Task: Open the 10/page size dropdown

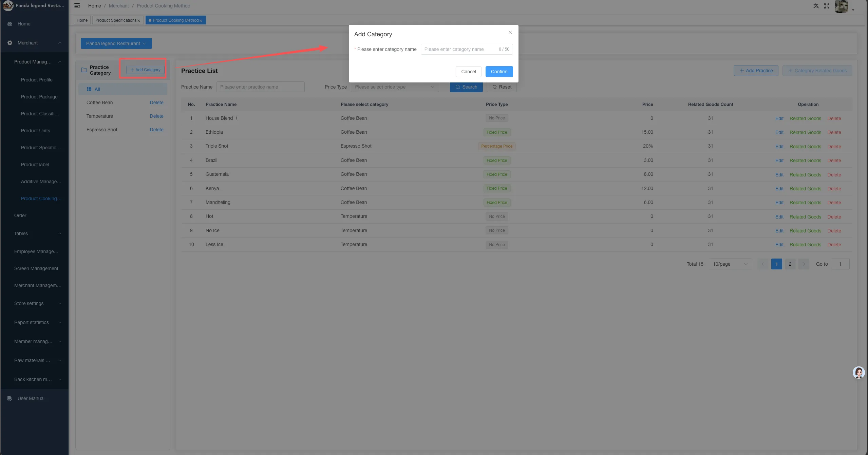Action: click(730, 264)
